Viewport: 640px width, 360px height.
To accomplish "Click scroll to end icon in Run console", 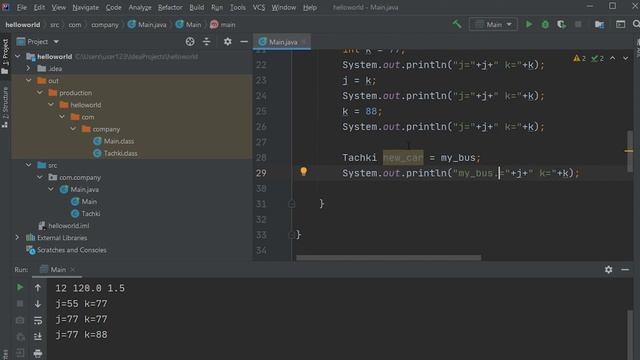I will (x=38, y=336).
